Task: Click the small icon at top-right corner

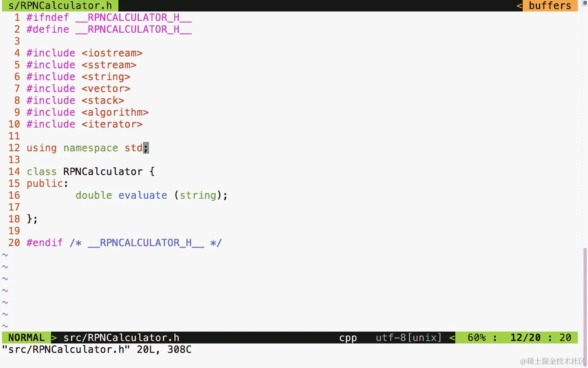Action: click(x=585, y=3)
